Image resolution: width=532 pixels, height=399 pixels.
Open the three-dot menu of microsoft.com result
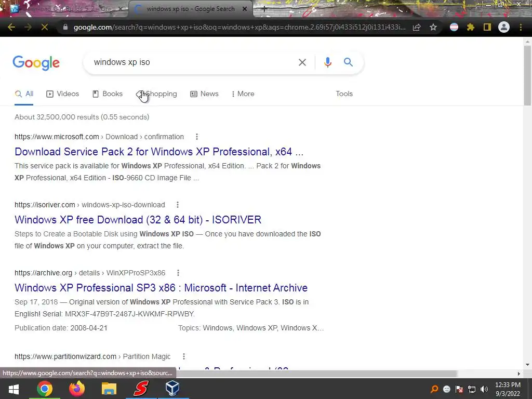(x=197, y=137)
